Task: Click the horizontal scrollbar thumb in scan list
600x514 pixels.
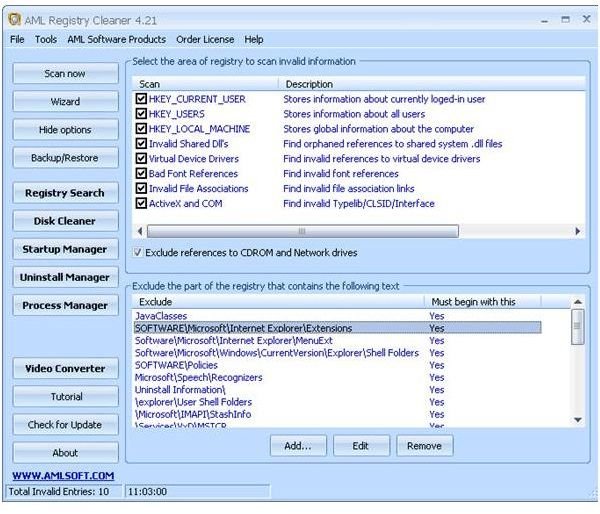Action: tap(303, 231)
